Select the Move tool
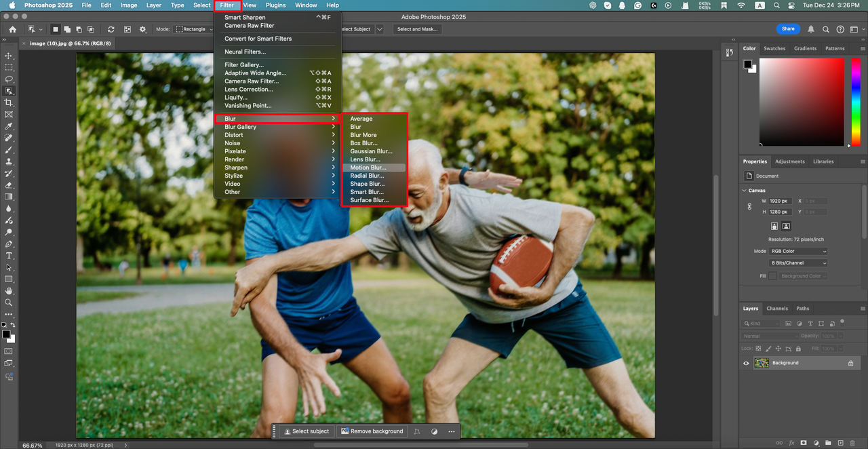The image size is (868, 449). click(9, 56)
